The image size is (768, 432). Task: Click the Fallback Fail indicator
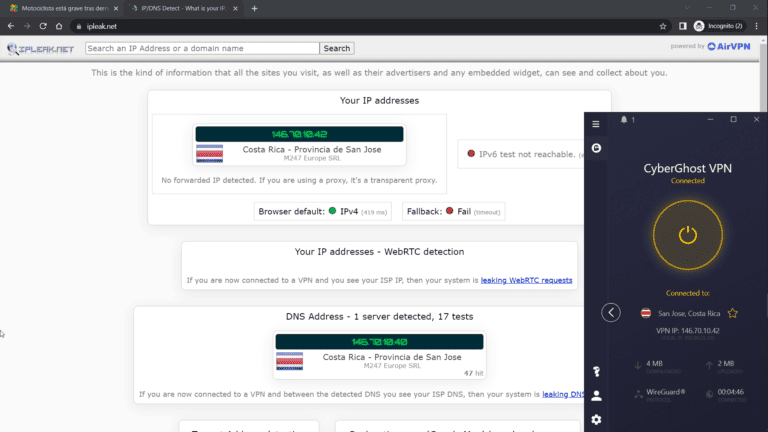click(453, 212)
